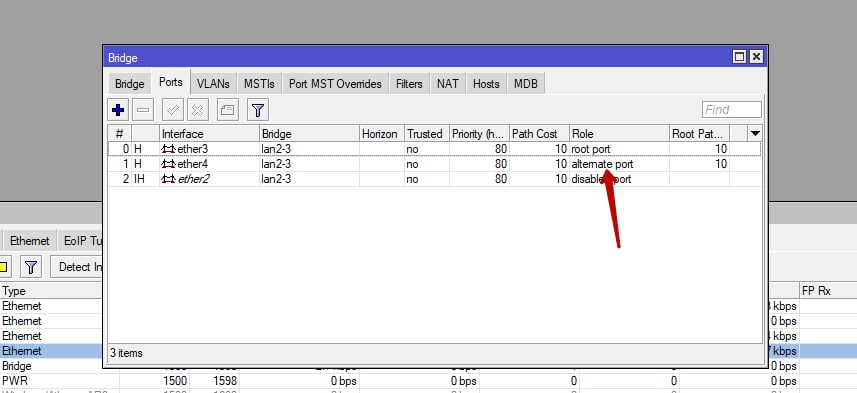Close the Bridge window
857x393 pixels.
(x=756, y=56)
